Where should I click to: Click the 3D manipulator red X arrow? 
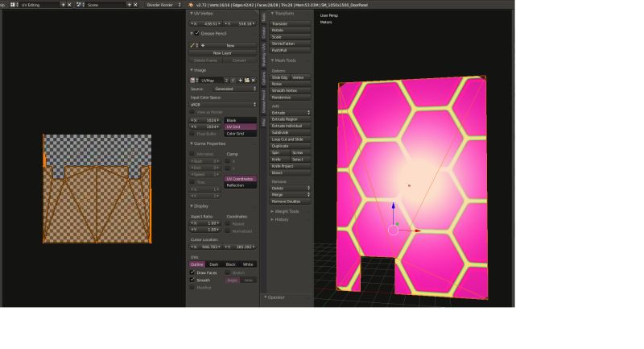pos(418,231)
